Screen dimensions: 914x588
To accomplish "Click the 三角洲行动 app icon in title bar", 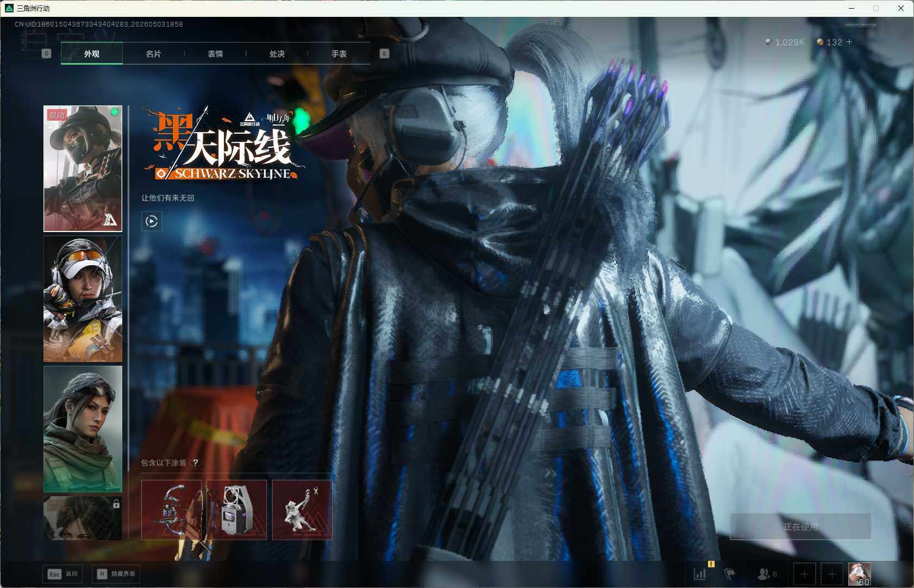I will tap(9, 8).
